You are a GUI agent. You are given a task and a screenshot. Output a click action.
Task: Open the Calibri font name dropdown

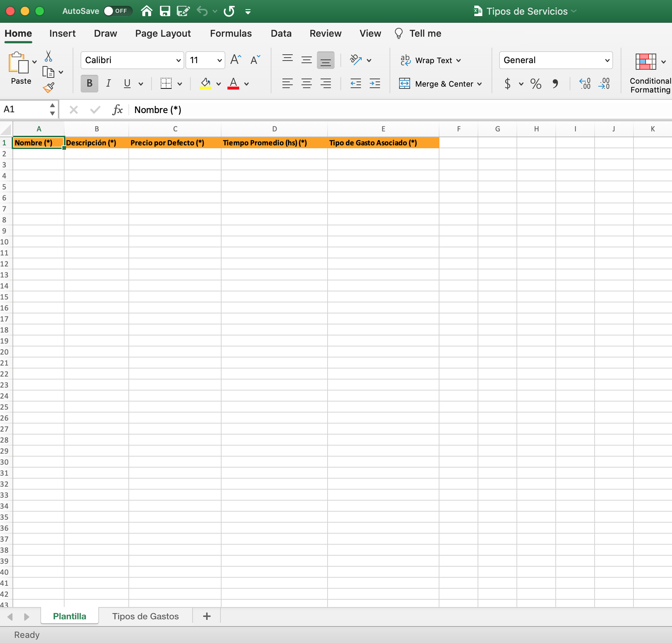coord(178,60)
